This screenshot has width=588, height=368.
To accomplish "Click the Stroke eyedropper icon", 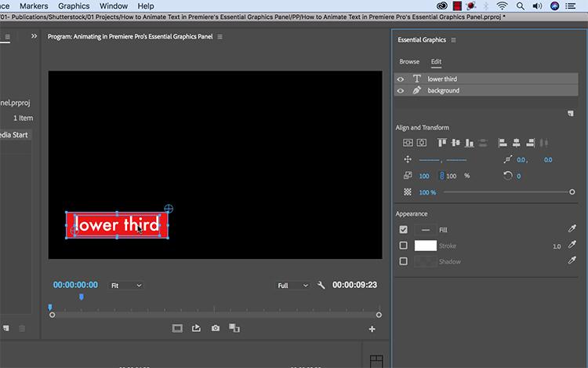I will (572, 245).
